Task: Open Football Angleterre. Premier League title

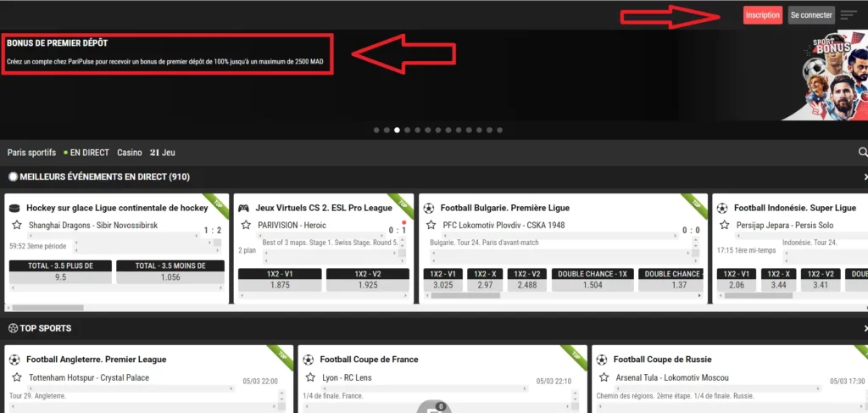Action: (97, 360)
